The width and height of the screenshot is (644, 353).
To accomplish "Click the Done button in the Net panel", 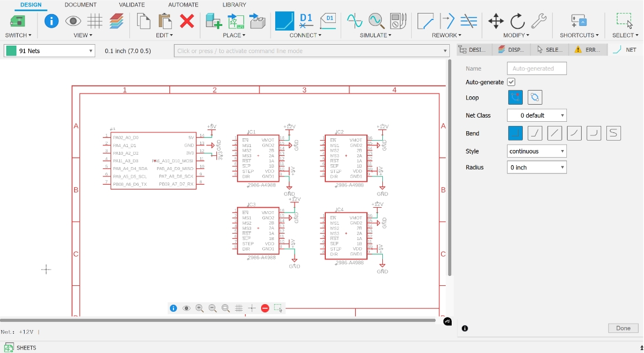I will (623, 328).
